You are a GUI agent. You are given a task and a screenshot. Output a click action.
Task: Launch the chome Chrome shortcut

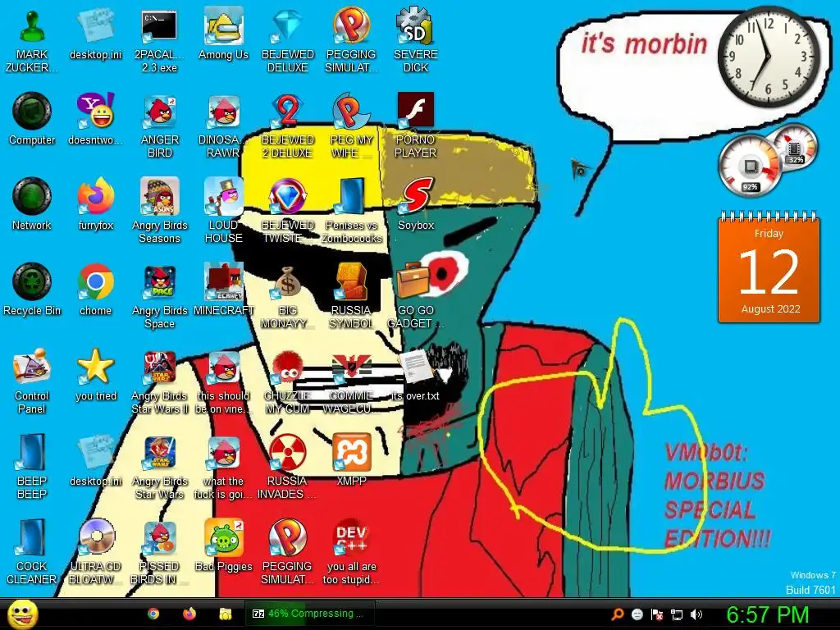coord(96,290)
